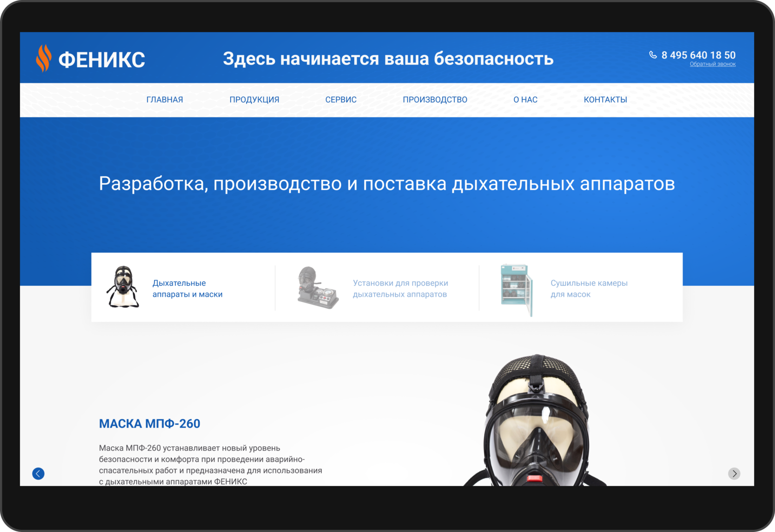Screen dimensions: 775x532
Task: Click the ФЕНИКС brand name text
Action: (x=101, y=60)
